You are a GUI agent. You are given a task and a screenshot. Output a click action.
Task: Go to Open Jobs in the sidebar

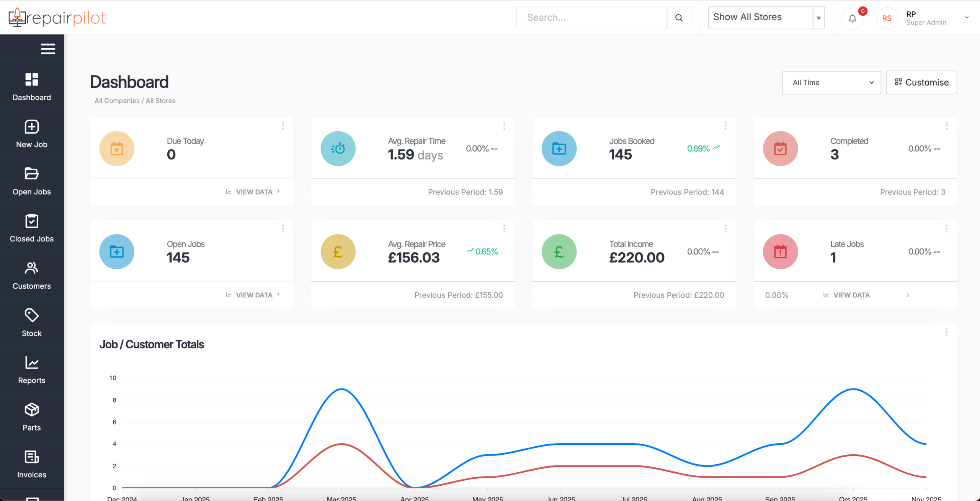tap(32, 181)
